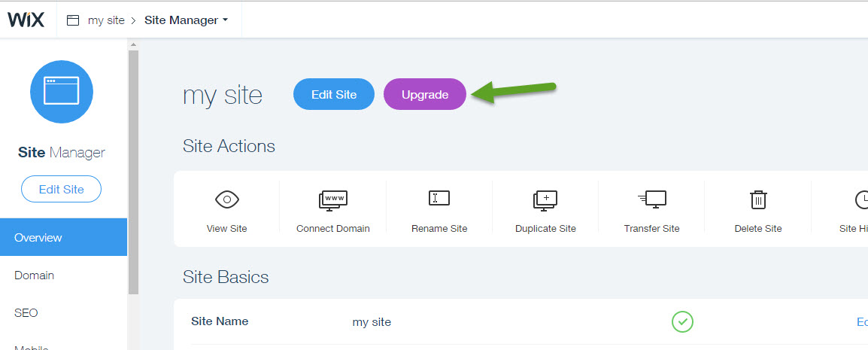Open the my site breadcrumb link

106,20
